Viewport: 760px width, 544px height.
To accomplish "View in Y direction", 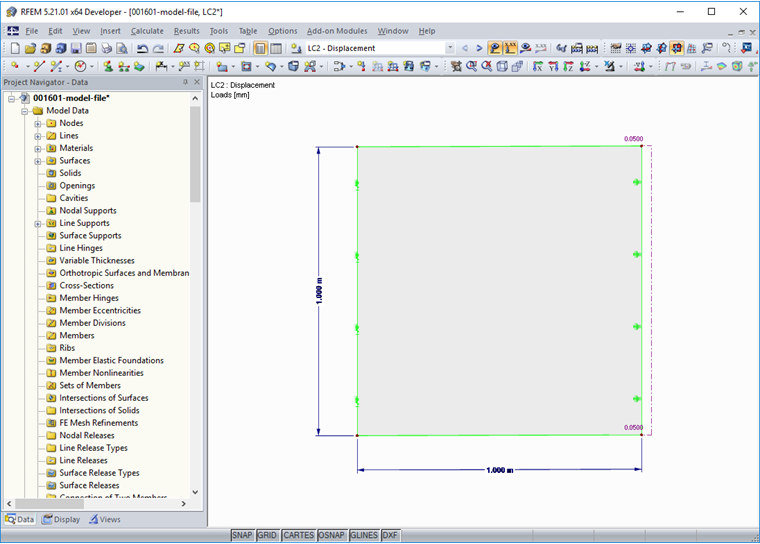I will click(553, 66).
